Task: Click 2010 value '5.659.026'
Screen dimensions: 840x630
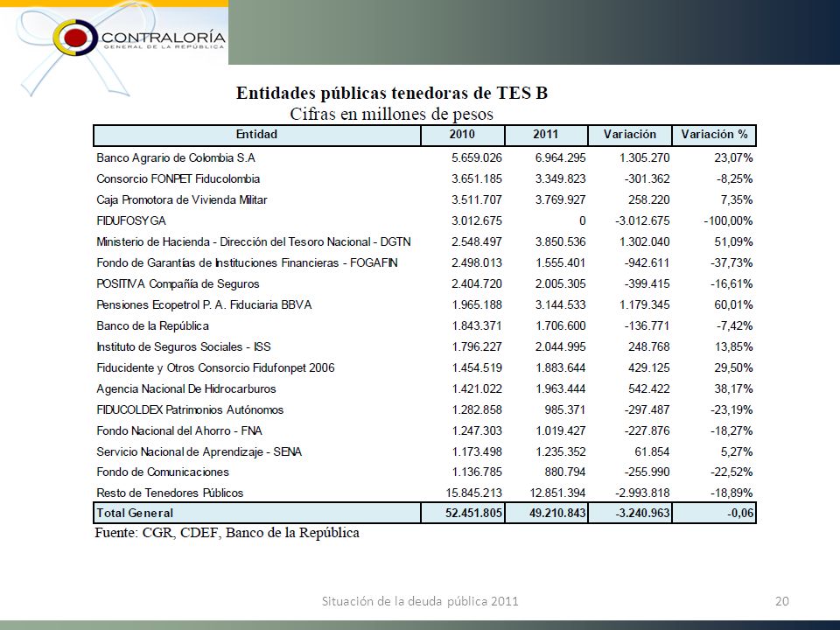Action: pyautogui.click(x=477, y=158)
